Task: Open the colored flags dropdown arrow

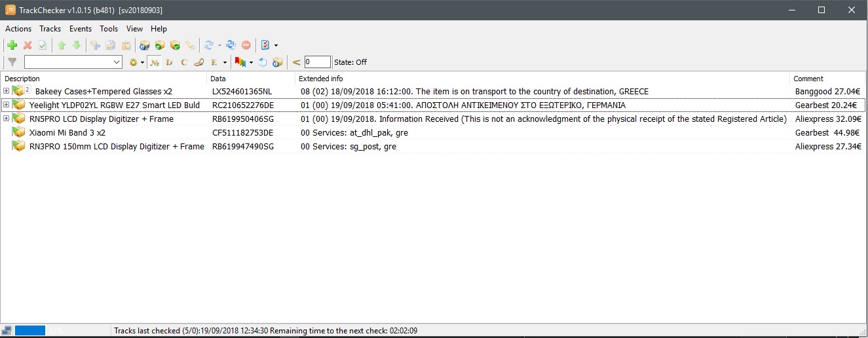Action: click(251, 63)
